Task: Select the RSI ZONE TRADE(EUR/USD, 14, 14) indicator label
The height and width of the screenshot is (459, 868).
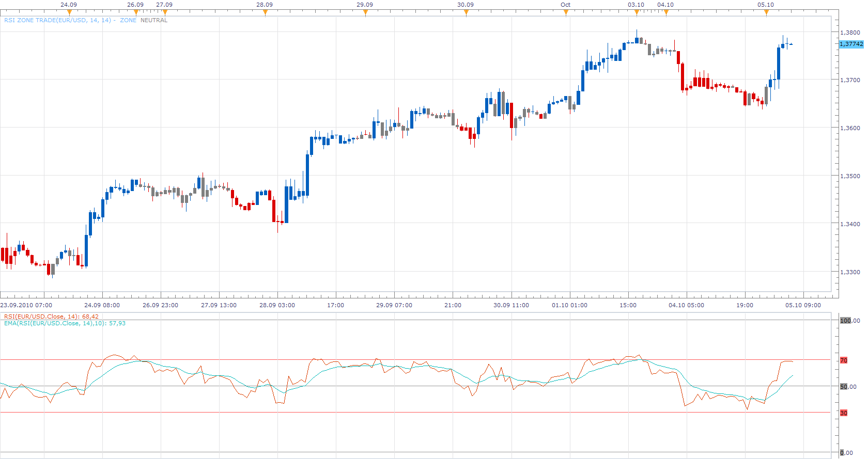Action: 57,20
